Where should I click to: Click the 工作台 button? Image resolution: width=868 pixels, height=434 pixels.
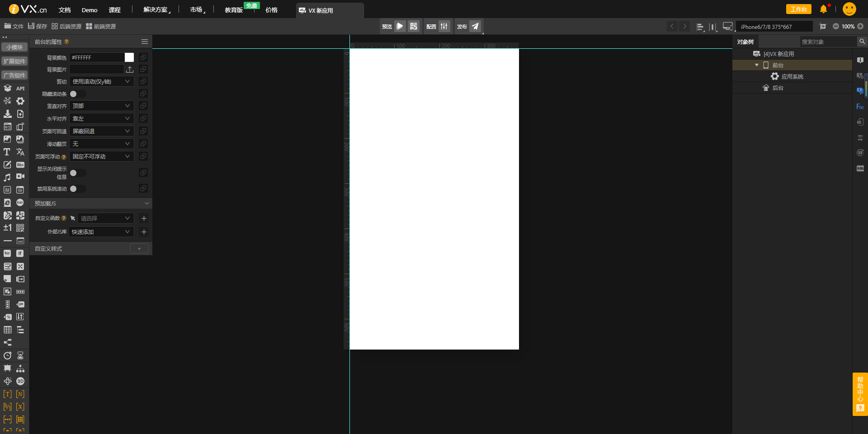[x=798, y=9]
